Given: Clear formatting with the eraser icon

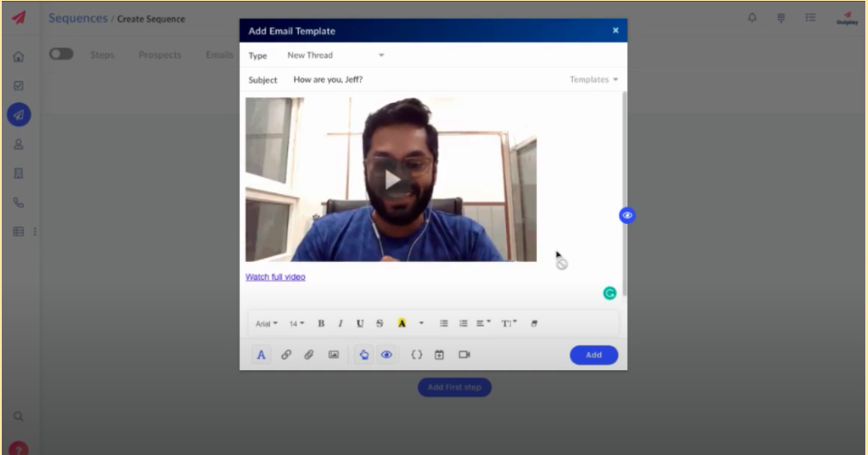Looking at the screenshot, I should (534, 324).
